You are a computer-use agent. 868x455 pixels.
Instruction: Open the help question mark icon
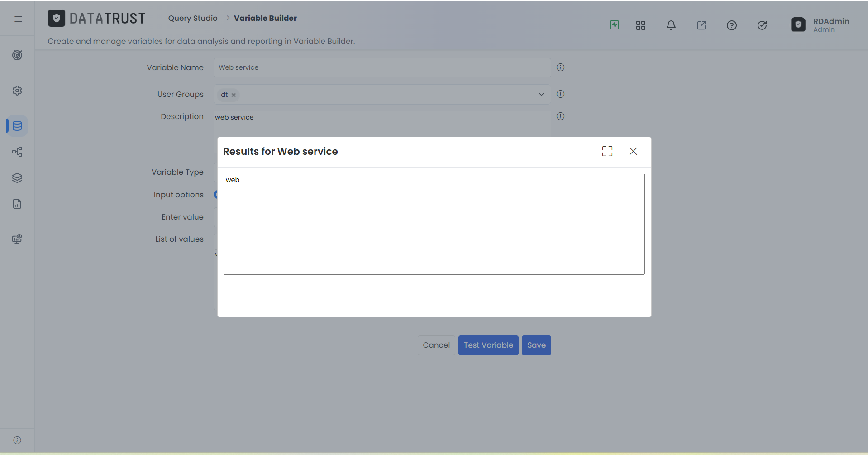[x=732, y=25]
